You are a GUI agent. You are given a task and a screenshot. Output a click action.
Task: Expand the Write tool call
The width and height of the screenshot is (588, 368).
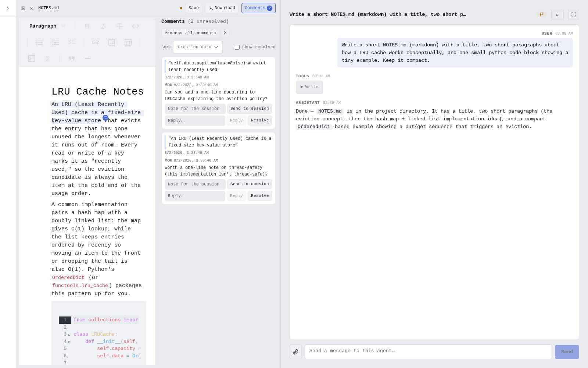(x=309, y=87)
